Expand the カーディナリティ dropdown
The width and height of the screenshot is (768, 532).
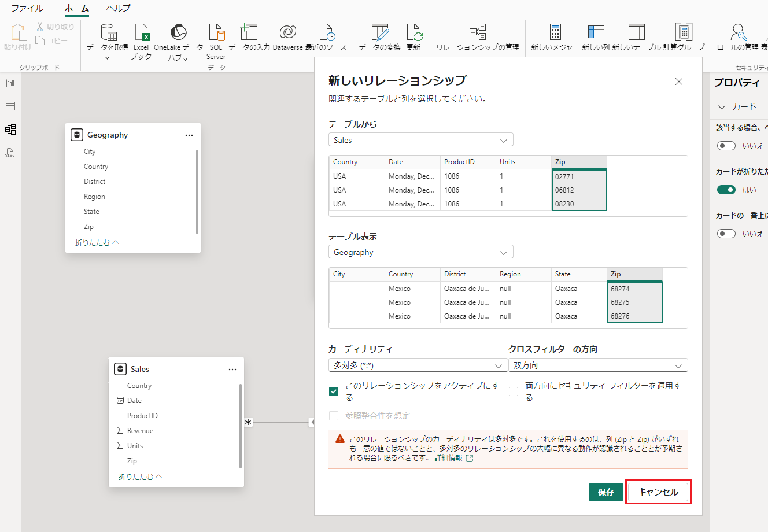click(418, 365)
